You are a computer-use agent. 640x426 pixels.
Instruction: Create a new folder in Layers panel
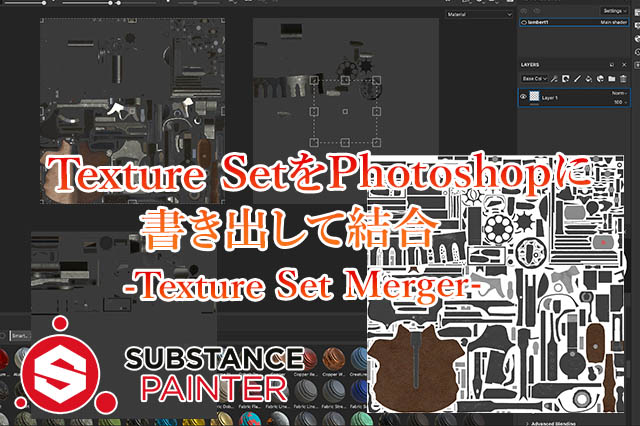point(613,77)
